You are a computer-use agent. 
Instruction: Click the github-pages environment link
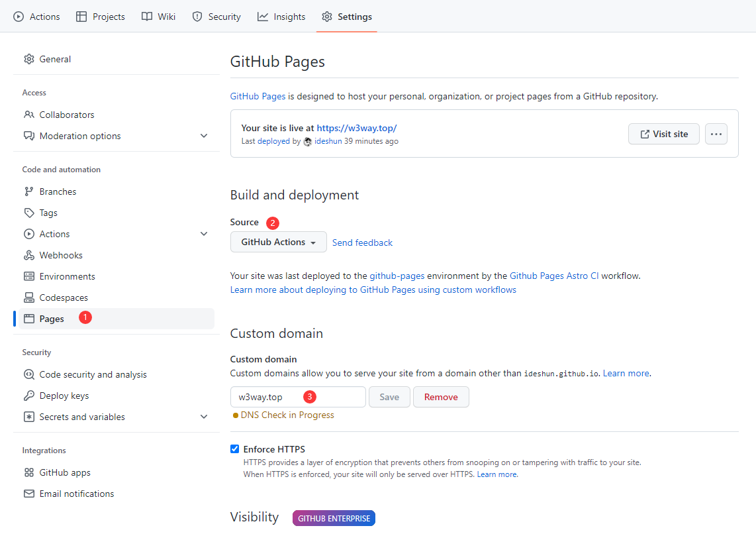pos(397,276)
